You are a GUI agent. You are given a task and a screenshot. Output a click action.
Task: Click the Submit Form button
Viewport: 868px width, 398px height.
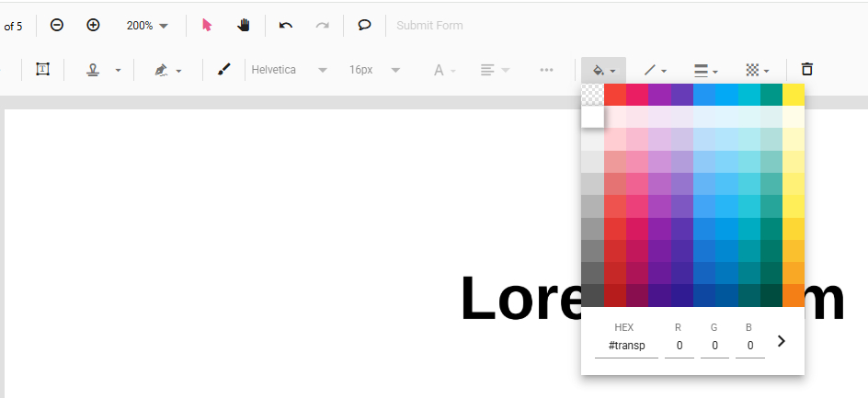(x=429, y=26)
